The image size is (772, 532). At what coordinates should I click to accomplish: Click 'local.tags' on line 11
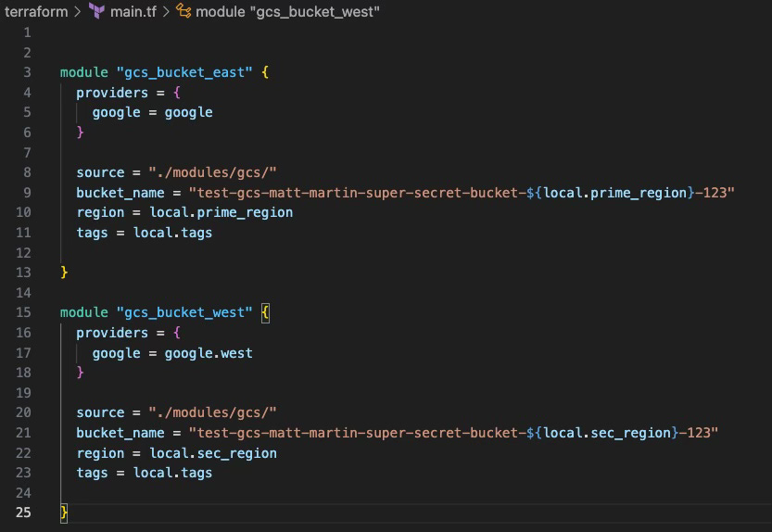click(x=172, y=233)
